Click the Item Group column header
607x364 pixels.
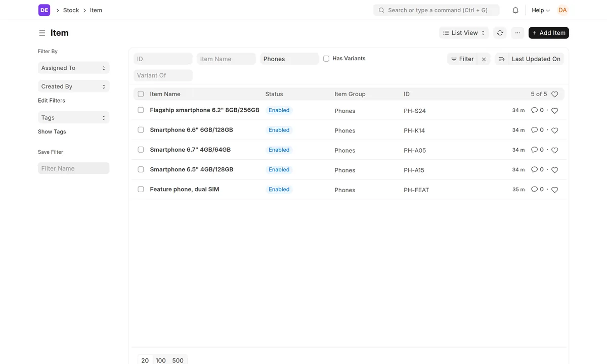(350, 94)
